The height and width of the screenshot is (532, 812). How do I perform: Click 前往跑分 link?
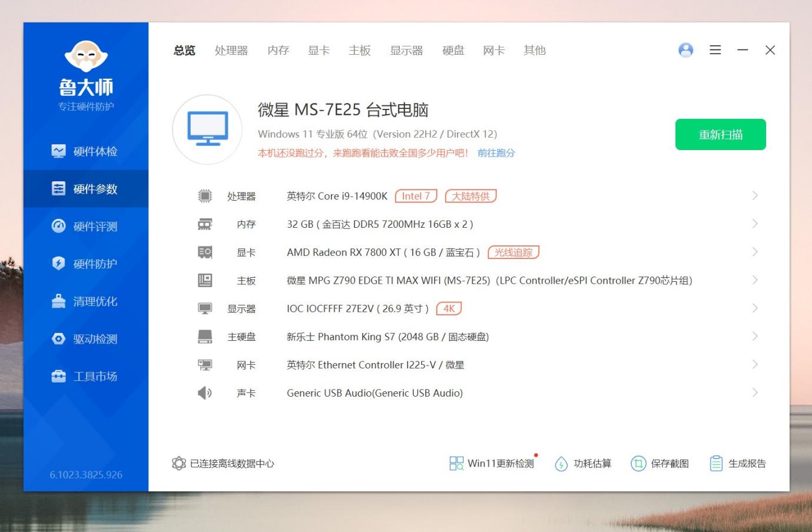(x=496, y=153)
